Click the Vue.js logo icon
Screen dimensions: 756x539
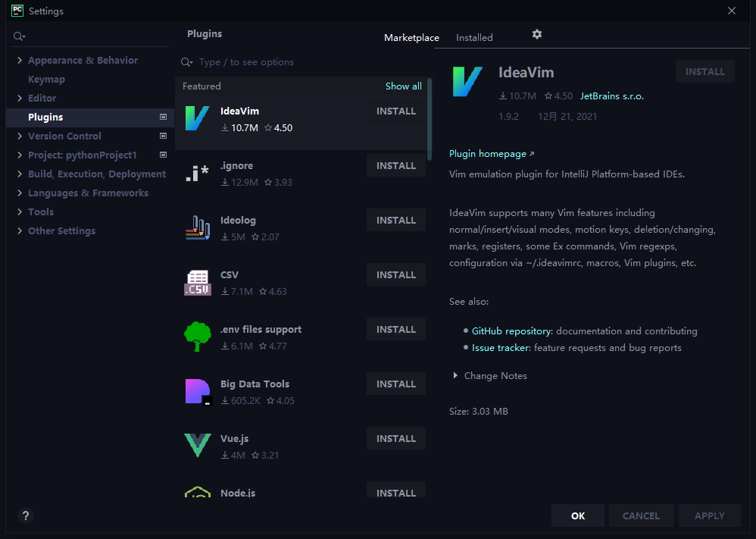coord(197,446)
